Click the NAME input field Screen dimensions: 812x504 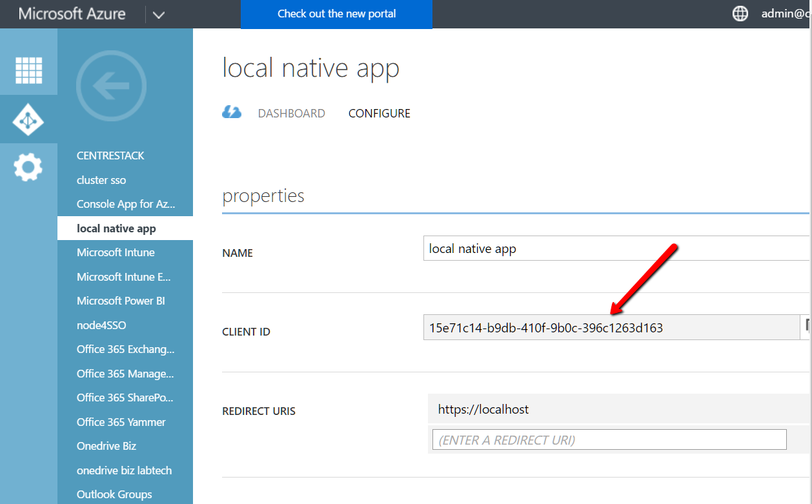pyautogui.click(x=617, y=248)
